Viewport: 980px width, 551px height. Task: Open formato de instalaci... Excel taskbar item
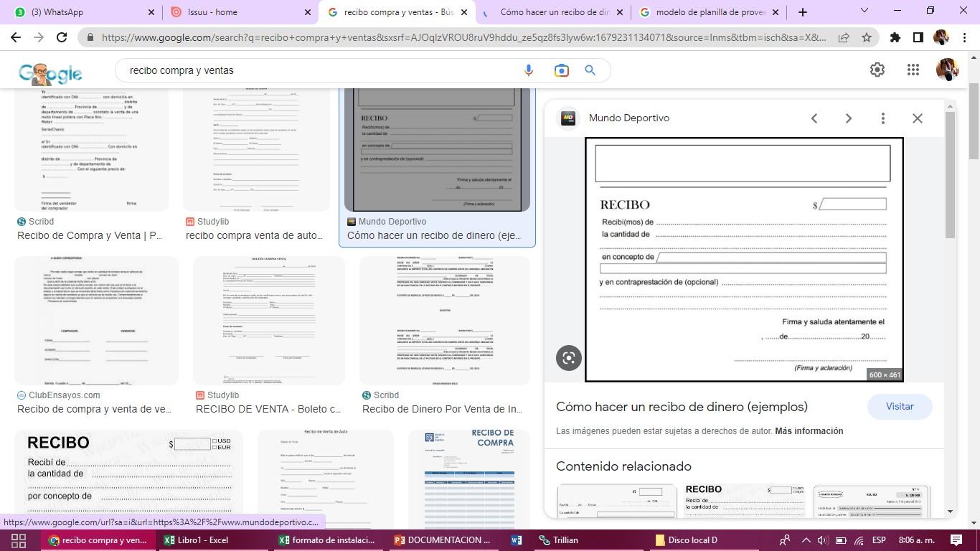click(x=327, y=540)
